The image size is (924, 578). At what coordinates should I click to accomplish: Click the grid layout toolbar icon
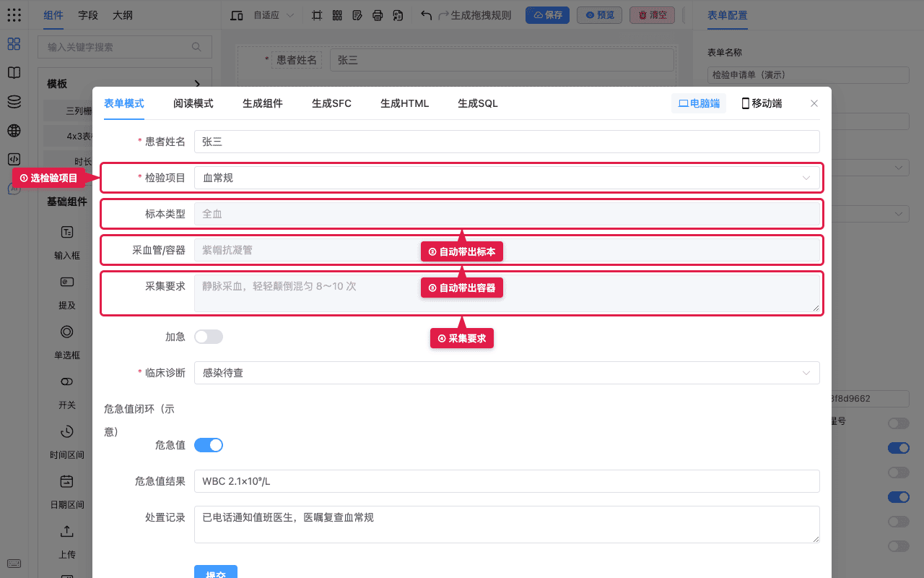coord(337,15)
